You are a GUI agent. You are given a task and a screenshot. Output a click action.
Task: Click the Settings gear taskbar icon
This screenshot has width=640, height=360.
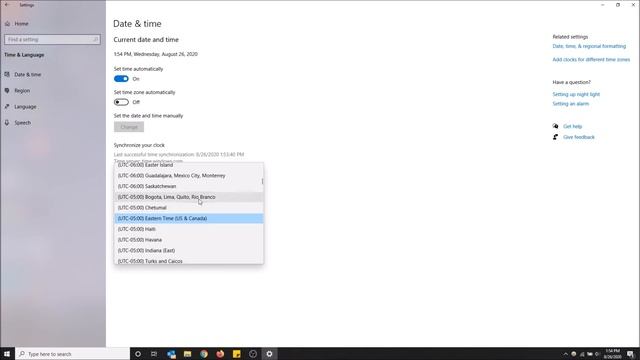point(269,354)
